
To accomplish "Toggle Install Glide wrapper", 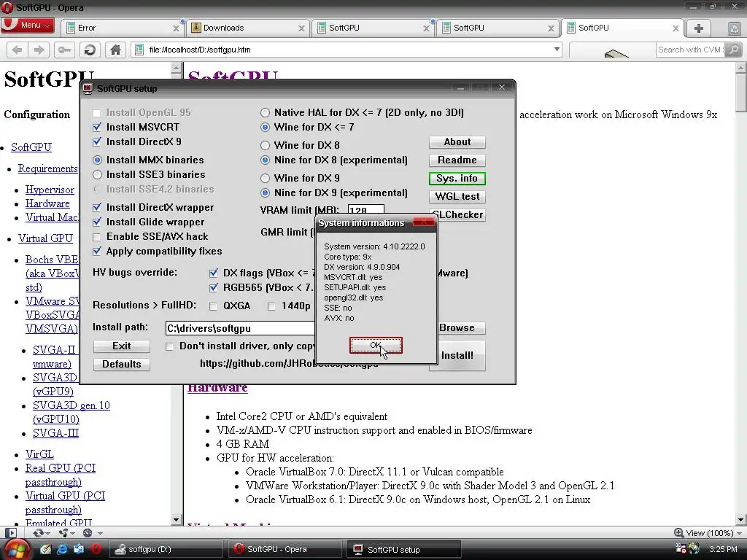I will tap(97, 222).
